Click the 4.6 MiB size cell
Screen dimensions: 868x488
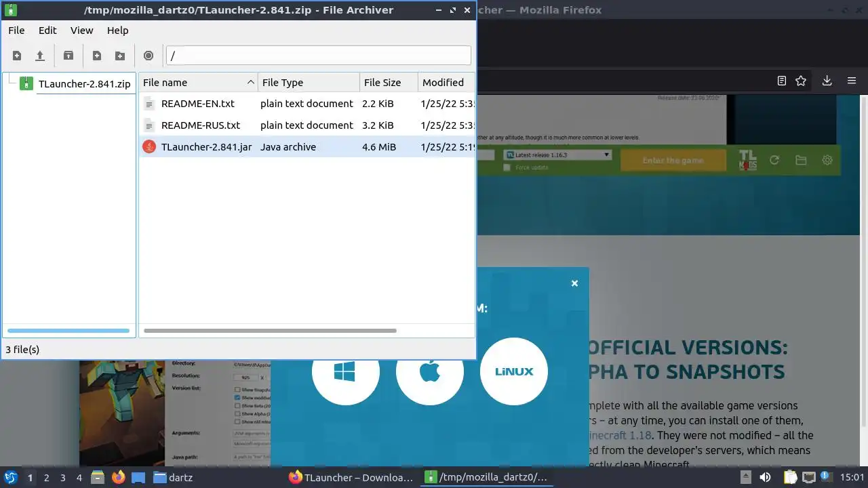coord(379,147)
